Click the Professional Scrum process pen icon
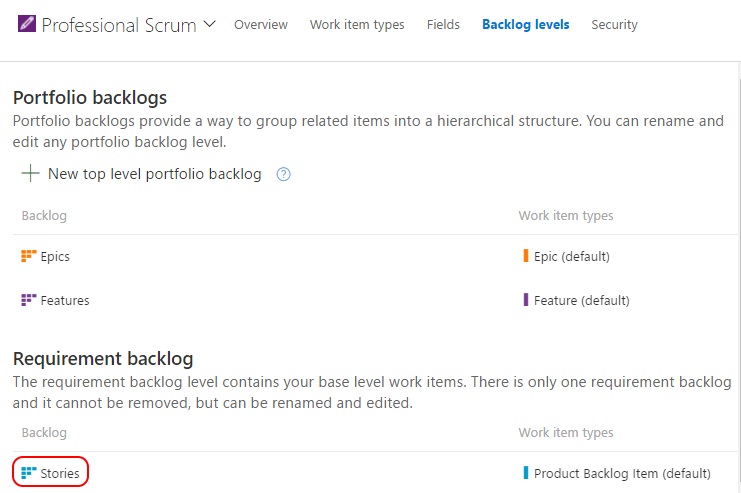 [x=26, y=25]
